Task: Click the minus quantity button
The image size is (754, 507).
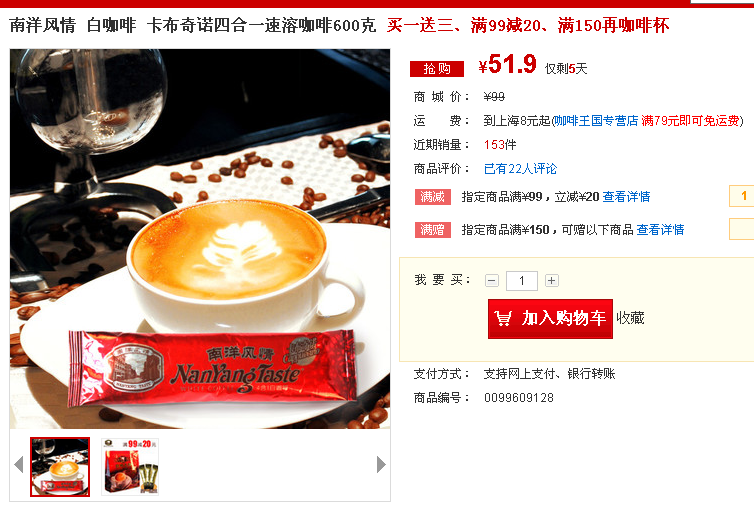Action: tap(491, 280)
